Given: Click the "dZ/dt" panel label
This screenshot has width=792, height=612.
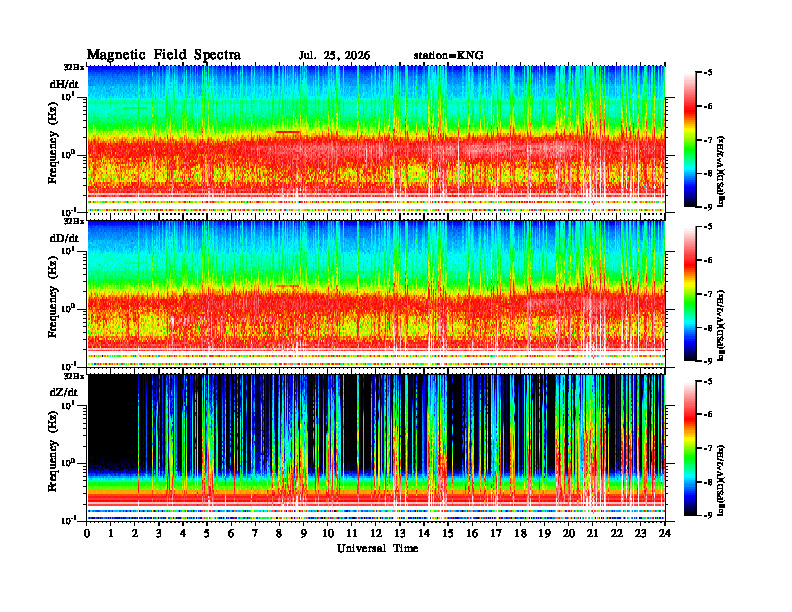Looking at the screenshot, I should coord(64,392).
